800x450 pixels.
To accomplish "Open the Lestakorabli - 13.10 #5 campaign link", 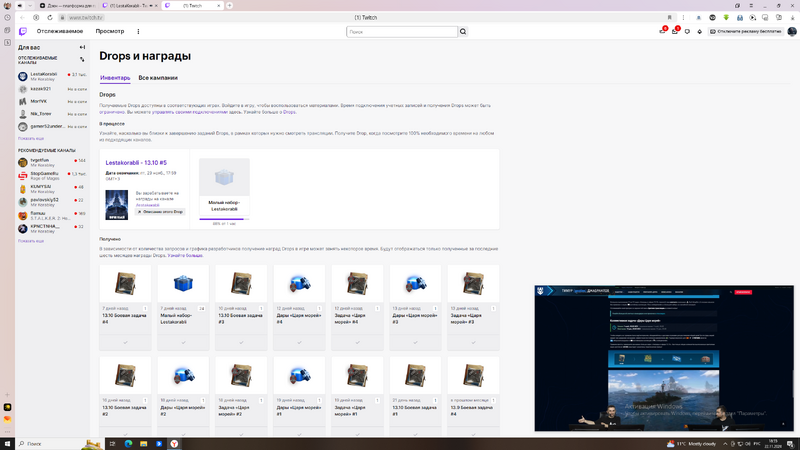I will 136,163.
